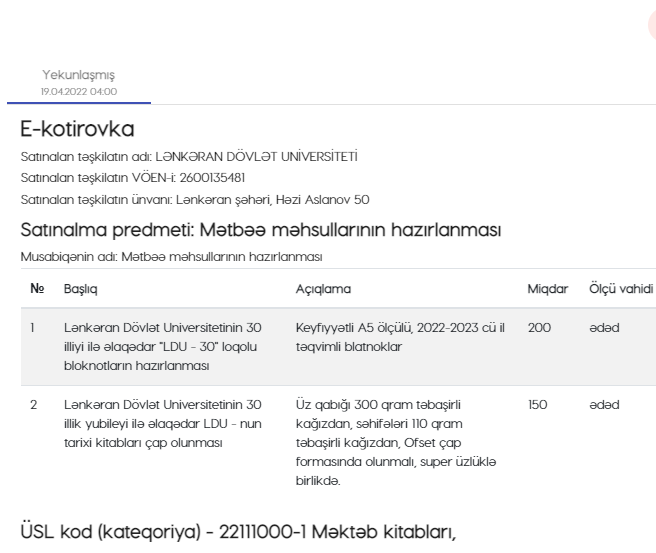Screen dimensions: 656x553
Task: Click the 19.04.2022 04:00 date text
Action: [79, 92]
